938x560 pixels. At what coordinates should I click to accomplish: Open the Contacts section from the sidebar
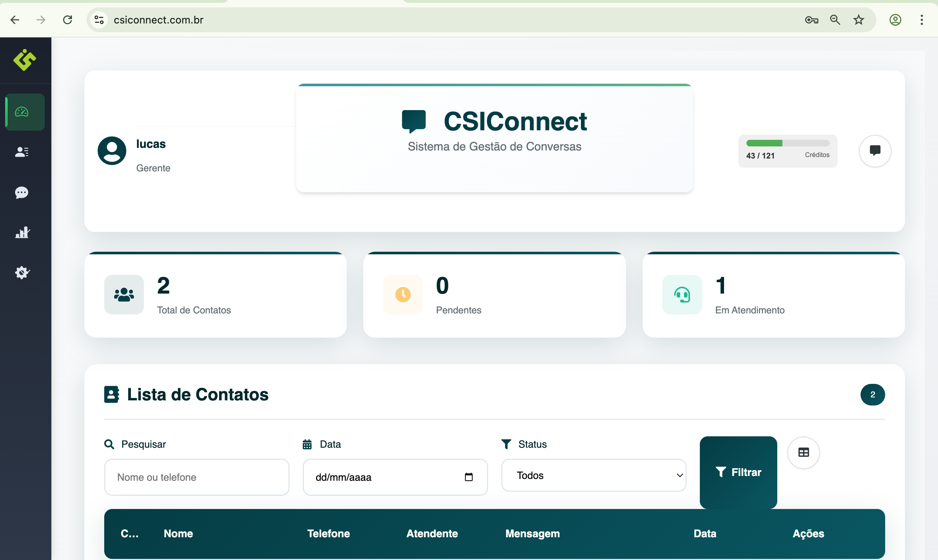pos(22,152)
